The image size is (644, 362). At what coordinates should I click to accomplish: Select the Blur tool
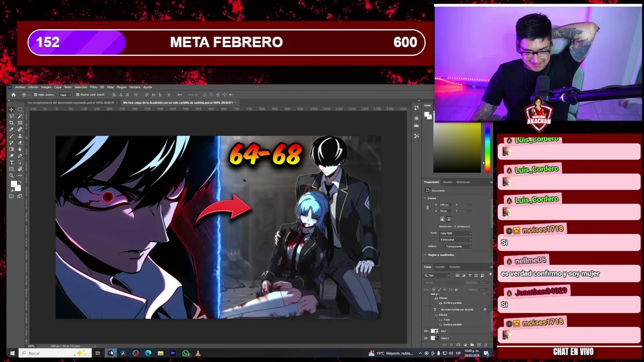click(x=20, y=149)
